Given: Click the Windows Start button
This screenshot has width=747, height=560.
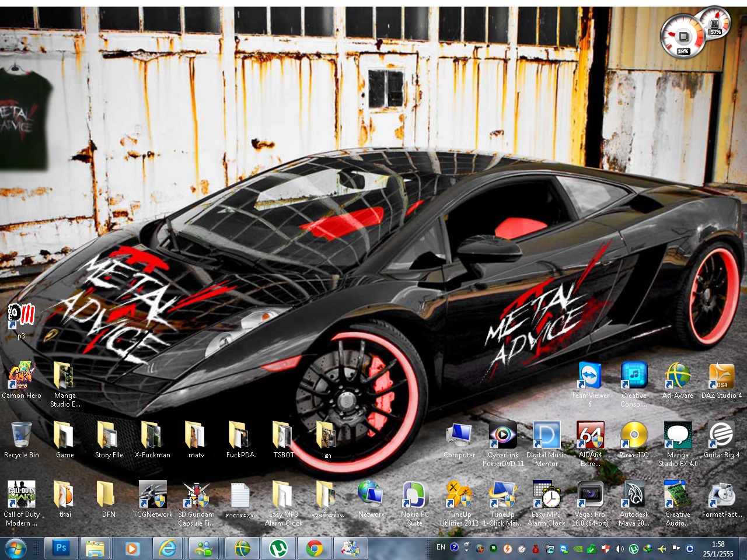Looking at the screenshot, I should [x=16, y=549].
